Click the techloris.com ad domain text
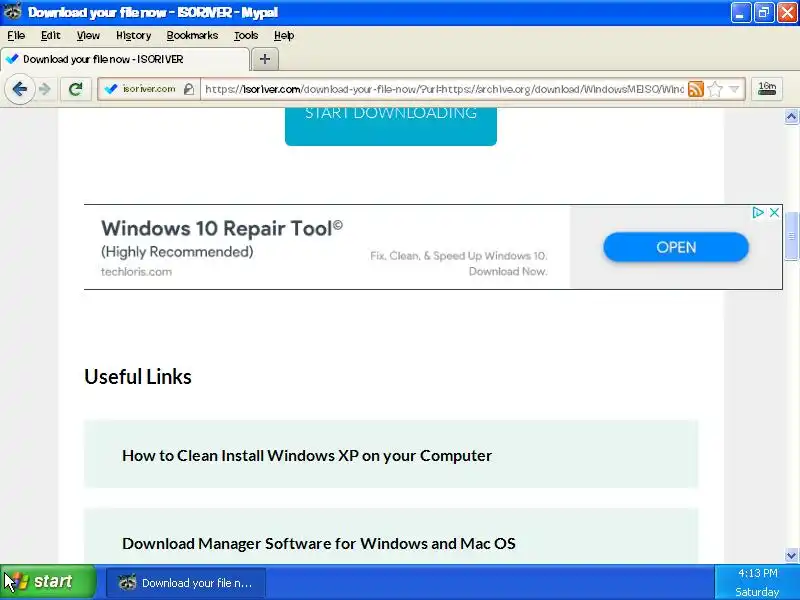800x600 pixels. point(136,271)
